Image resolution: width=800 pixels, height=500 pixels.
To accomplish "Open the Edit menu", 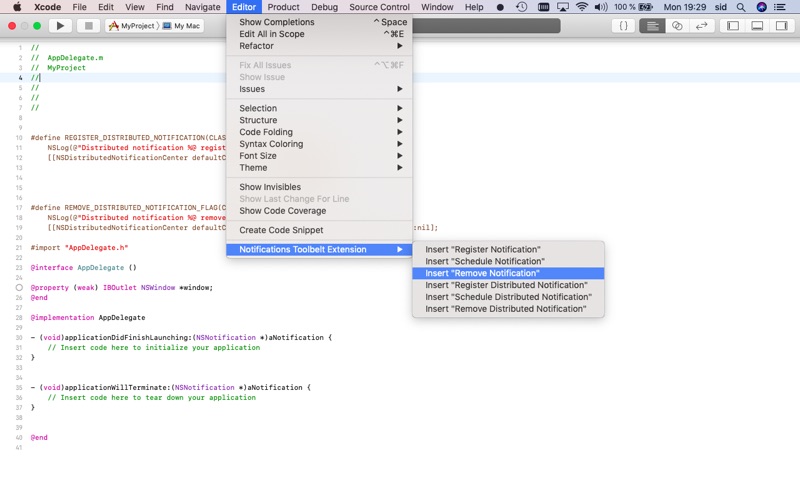I will point(106,7).
